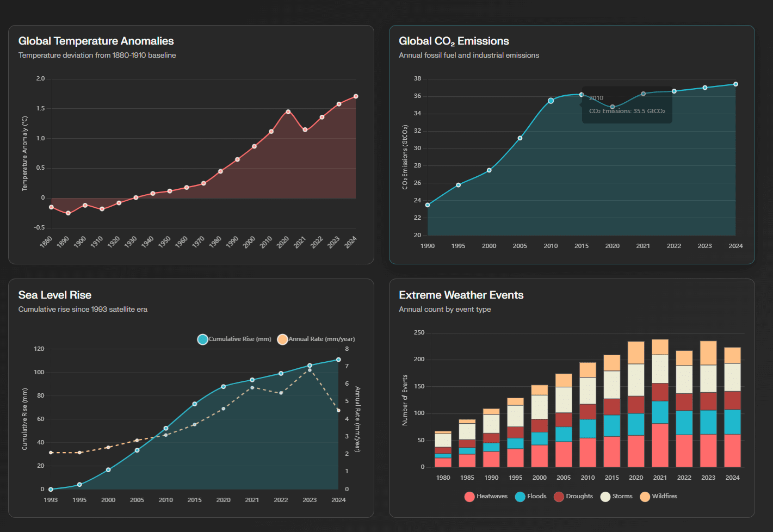The image size is (773, 532).
Task: Select the 1890 lowest temperature point
Action: click(x=68, y=213)
